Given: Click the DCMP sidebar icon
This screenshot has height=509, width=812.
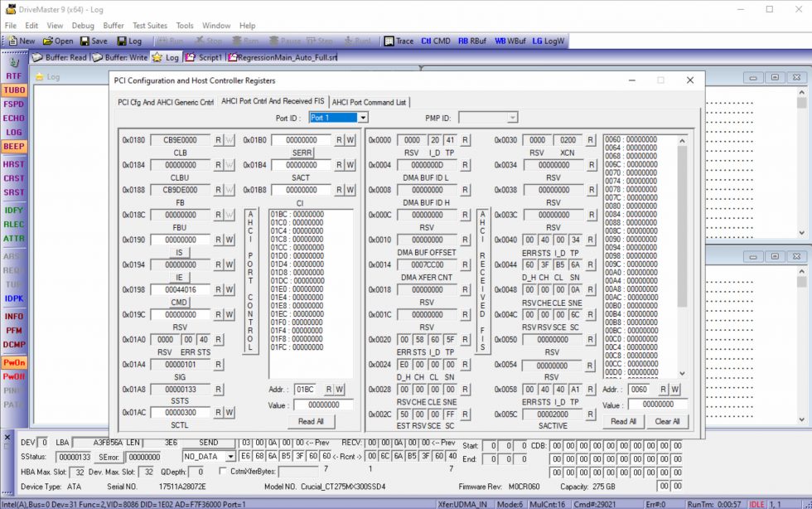Looking at the screenshot, I should [x=14, y=344].
